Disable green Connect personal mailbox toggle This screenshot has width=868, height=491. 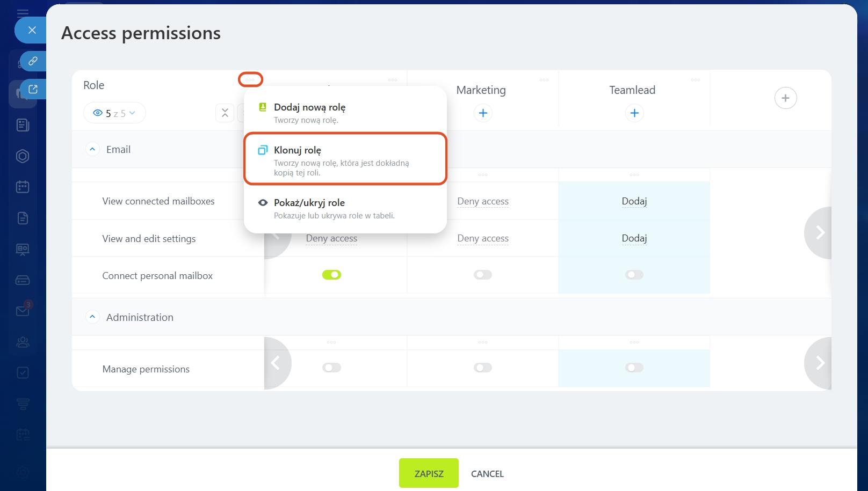(x=331, y=275)
